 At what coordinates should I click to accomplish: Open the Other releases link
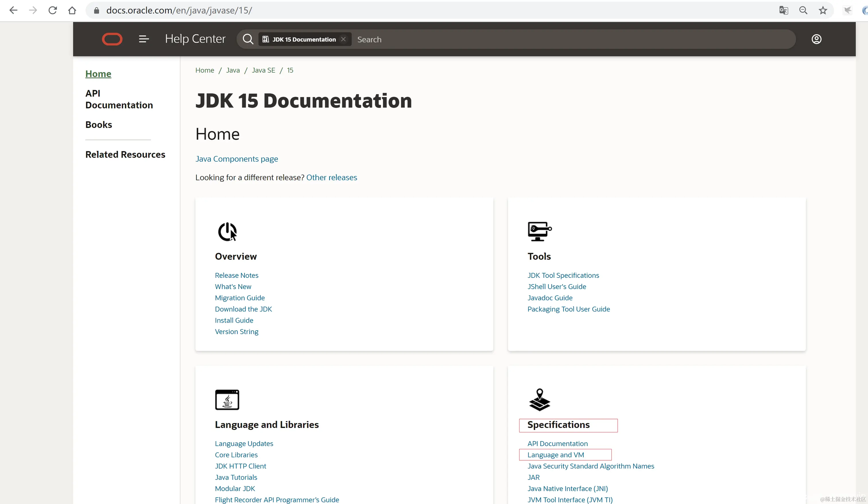click(x=331, y=177)
